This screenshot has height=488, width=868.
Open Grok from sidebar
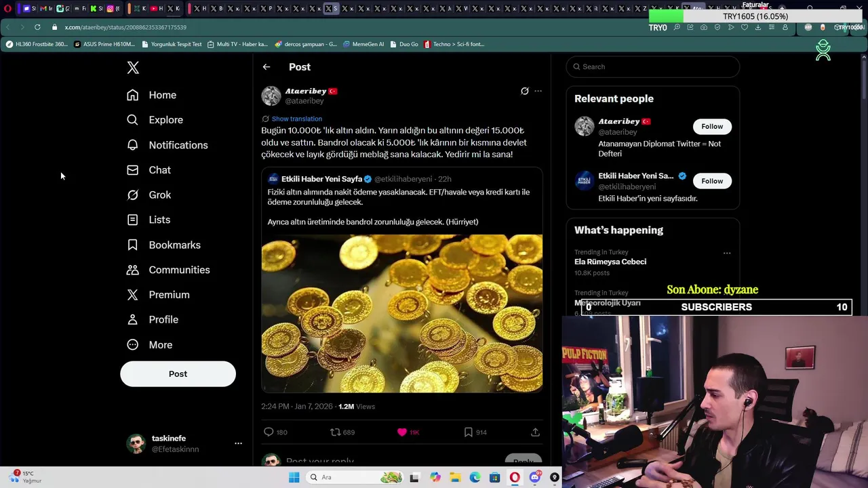[149, 195]
